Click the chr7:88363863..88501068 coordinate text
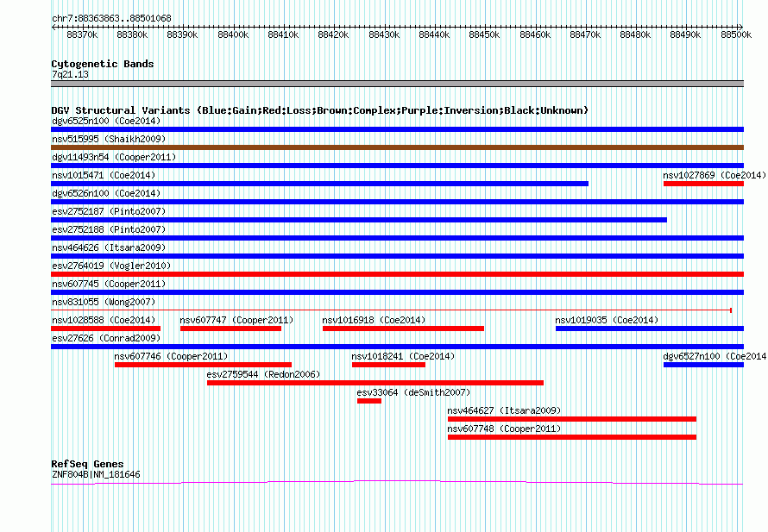768x532 pixels. (111, 18)
